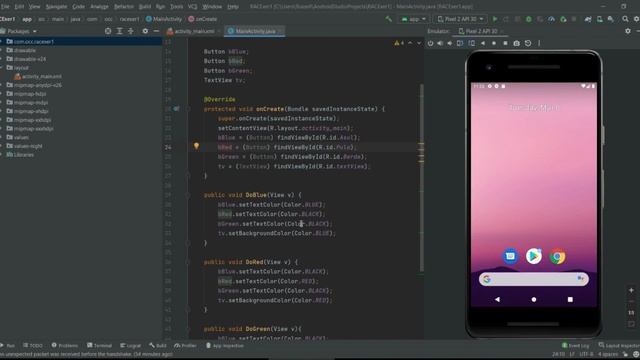
Task: Select Pixel 2 API 30 emulator tab
Action: click(x=480, y=31)
